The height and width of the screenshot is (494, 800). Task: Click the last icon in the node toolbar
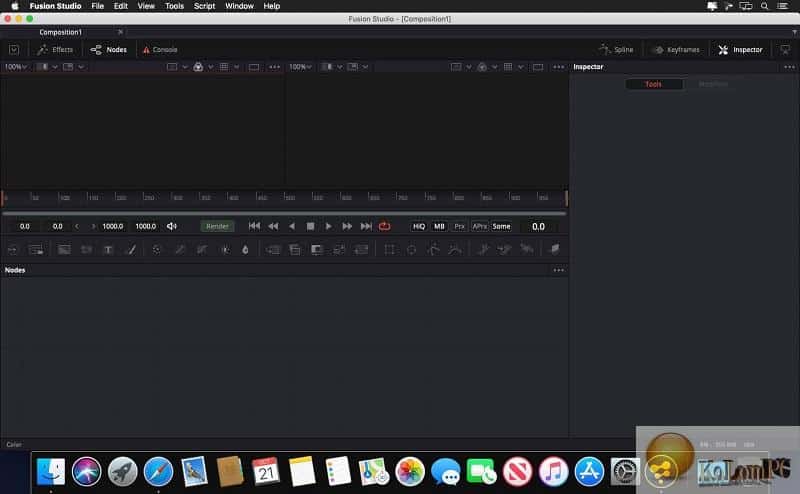coord(555,249)
